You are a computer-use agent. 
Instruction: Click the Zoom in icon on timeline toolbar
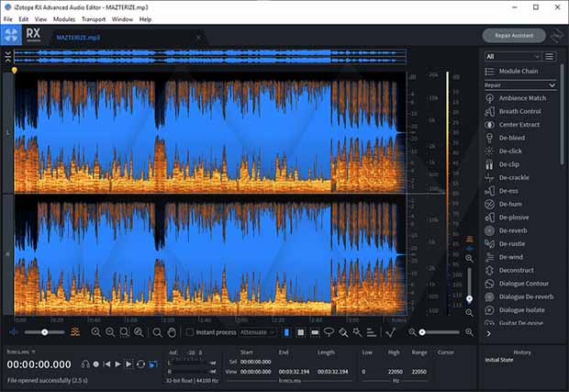coord(95,332)
